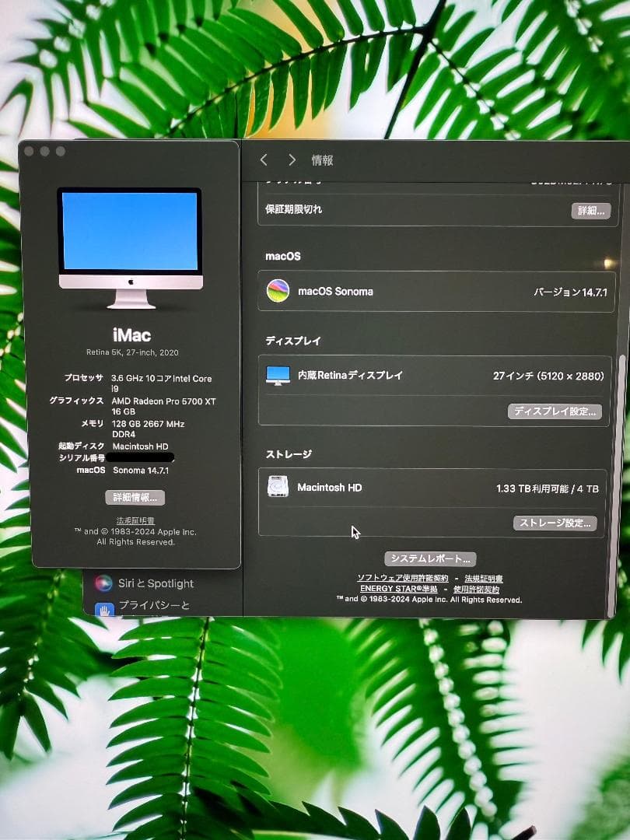Open the Siri と Spotlight settings icon
The height and width of the screenshot is (840, 630).
[x=103, y=583]
